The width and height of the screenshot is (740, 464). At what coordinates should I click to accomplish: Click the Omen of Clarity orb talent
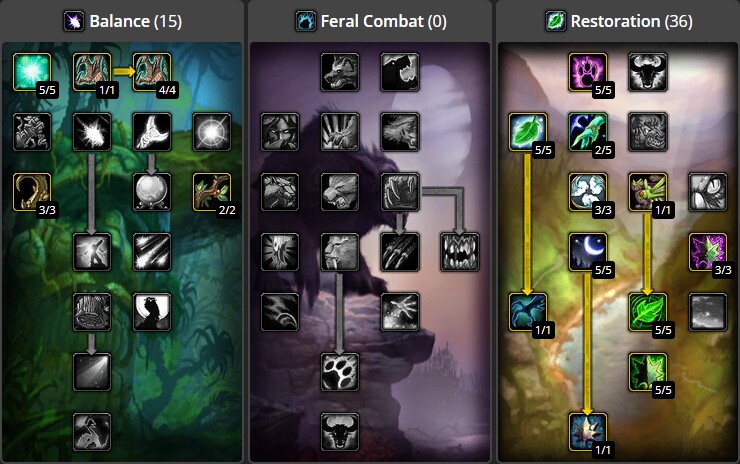click(x=151, y=192)
